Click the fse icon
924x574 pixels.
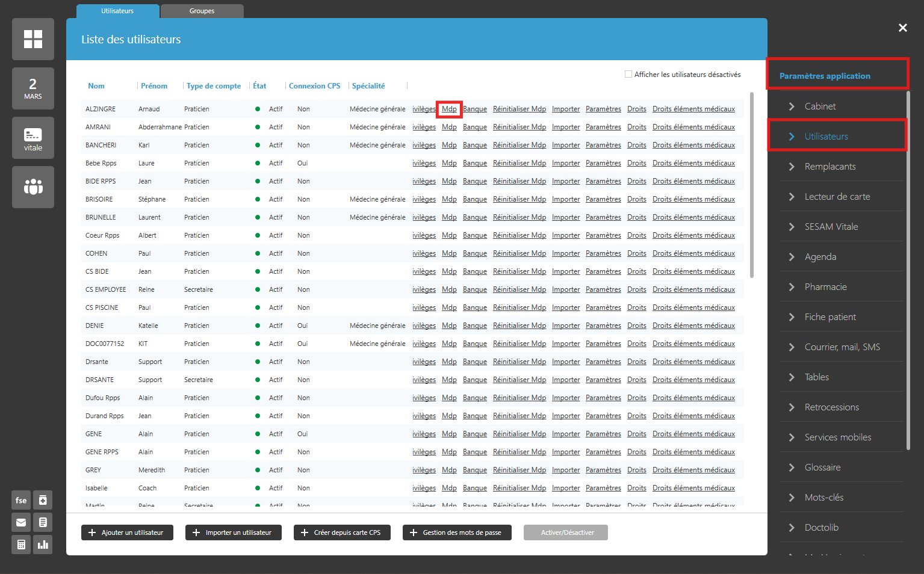(21, 500)
